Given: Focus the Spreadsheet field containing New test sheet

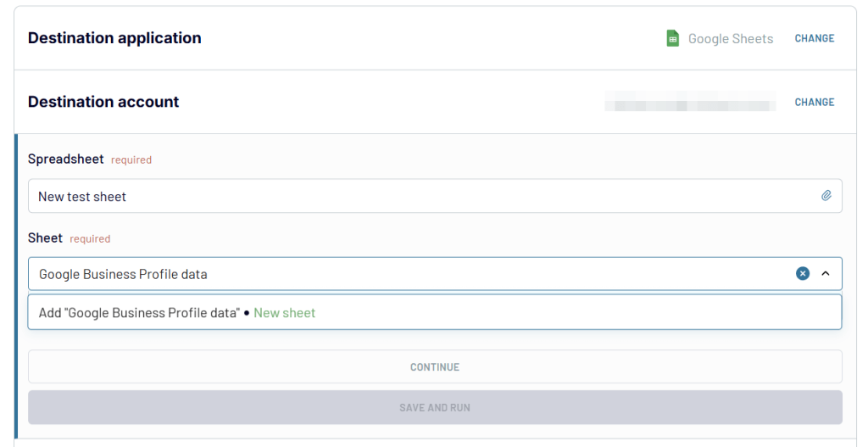Looking at the screenshot, I should tap(435, 196).
